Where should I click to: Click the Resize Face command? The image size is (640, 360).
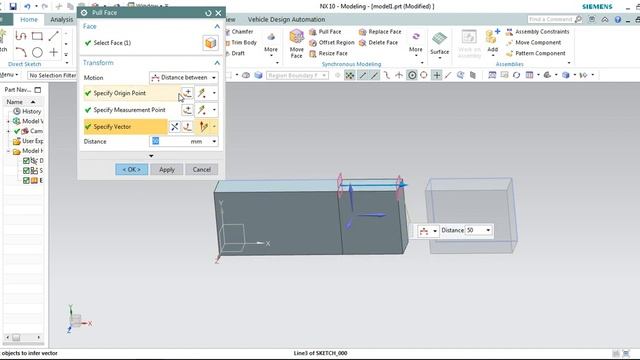[x=329, y=53]
